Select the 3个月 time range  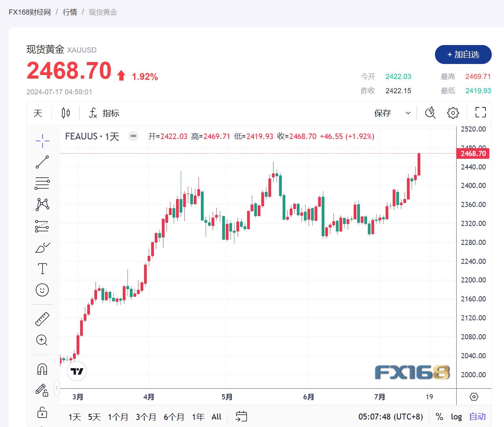click(146, 417)
